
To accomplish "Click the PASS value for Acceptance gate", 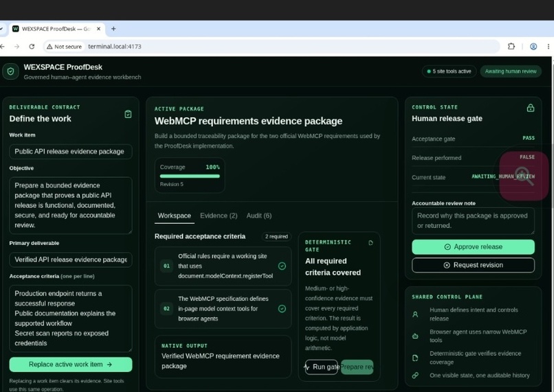I will (x=529, y=138).
